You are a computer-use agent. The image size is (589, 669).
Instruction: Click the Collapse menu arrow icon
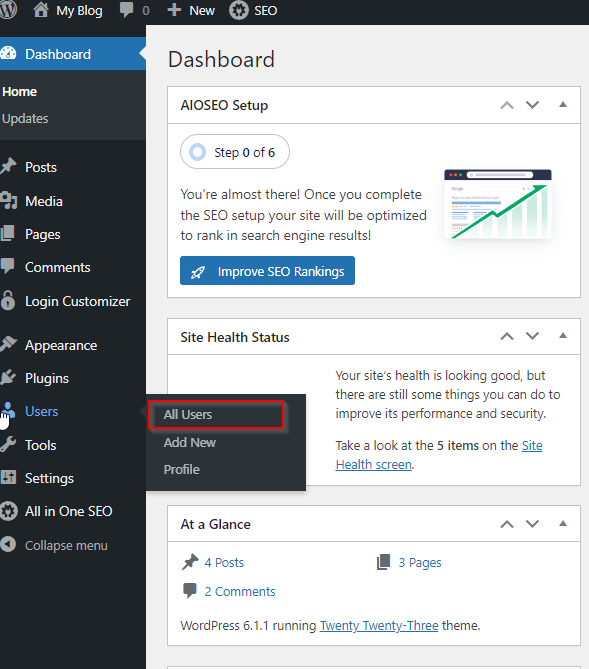[x=8, y=544]
